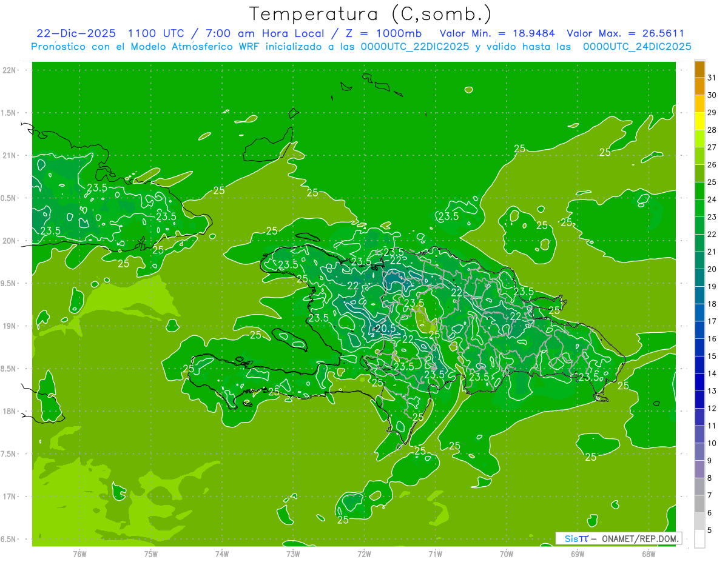Screen dimensions: 728x562
Task: Click the dark orange swatch above legend 31
Action: (x=699, y=69)
